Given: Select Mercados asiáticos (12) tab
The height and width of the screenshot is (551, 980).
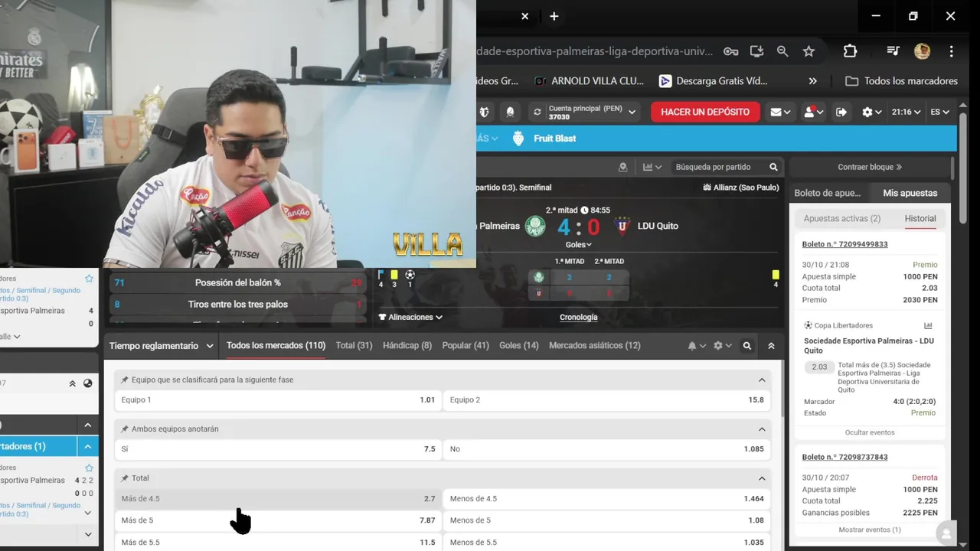Looking at the screenshot, I should tap(595, 346).
